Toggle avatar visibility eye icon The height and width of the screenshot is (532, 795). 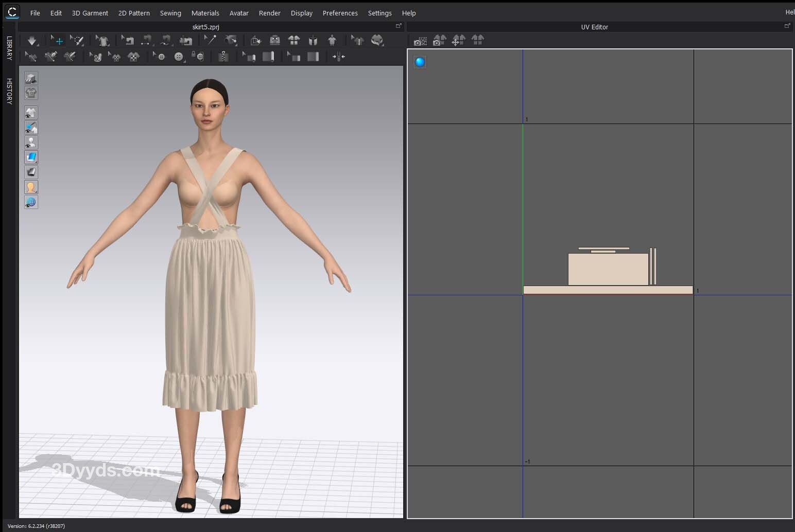[31, 143]
